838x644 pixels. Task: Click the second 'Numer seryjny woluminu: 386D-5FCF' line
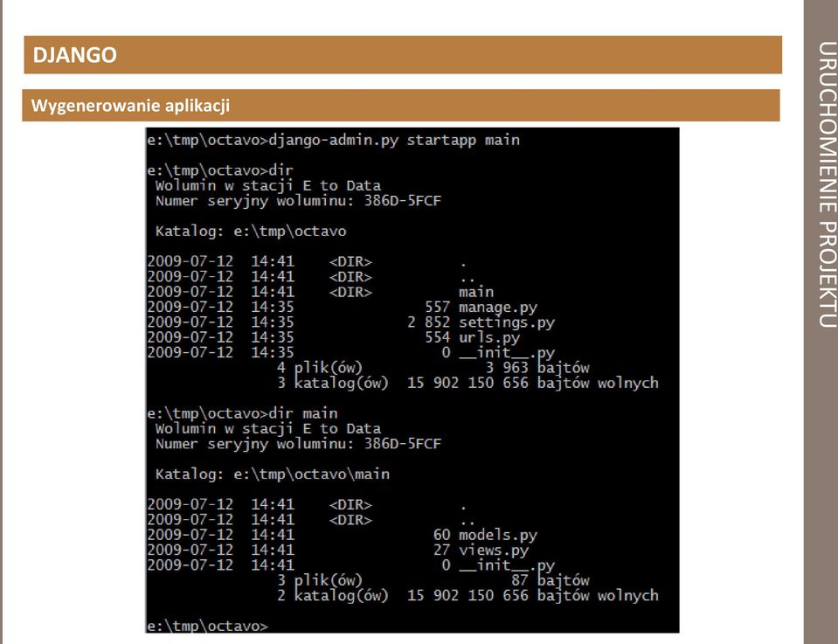298,444
